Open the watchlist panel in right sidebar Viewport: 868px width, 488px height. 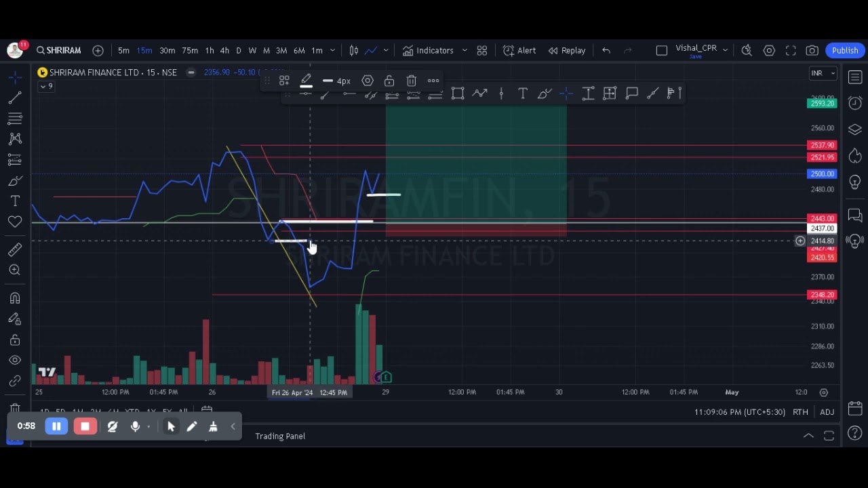855,77
